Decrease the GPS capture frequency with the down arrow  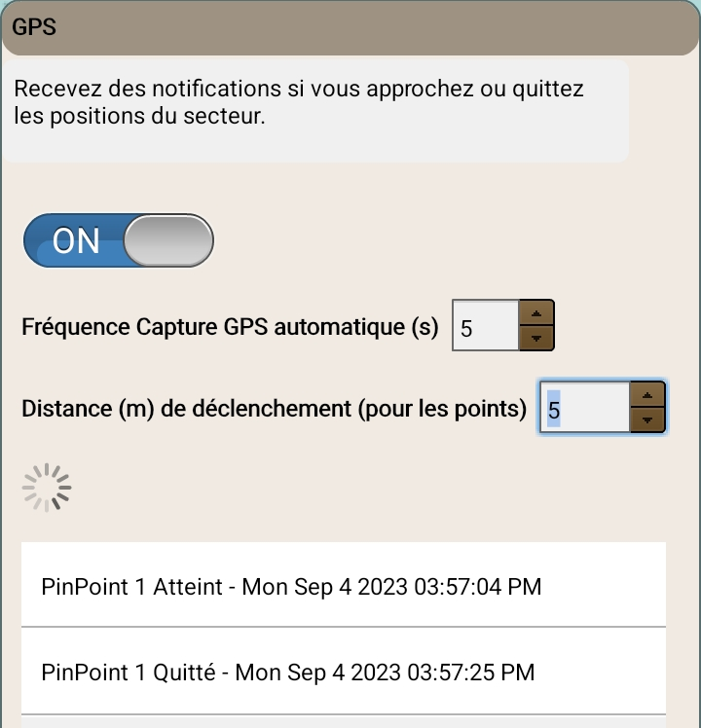[x=537, y=338]
